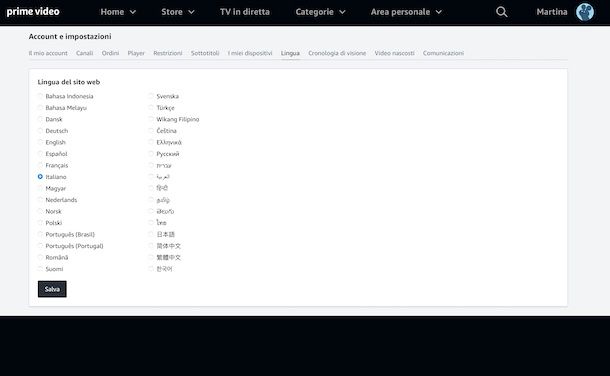Open Cronologia di visione tab
Screen dimensions: 610x376
click(337, 53)
